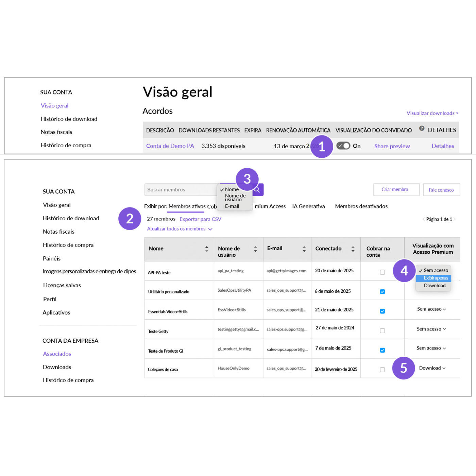Screen dimensions: 476x476
Task: Toggle the automatic renewal On switch
Action: click(343, 146)
